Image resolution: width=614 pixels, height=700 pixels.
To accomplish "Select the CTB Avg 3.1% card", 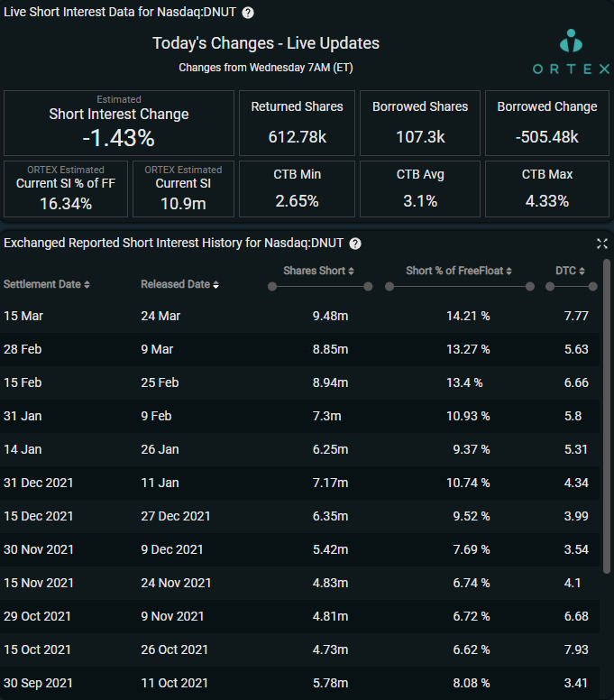I will (x=420, y=189).
